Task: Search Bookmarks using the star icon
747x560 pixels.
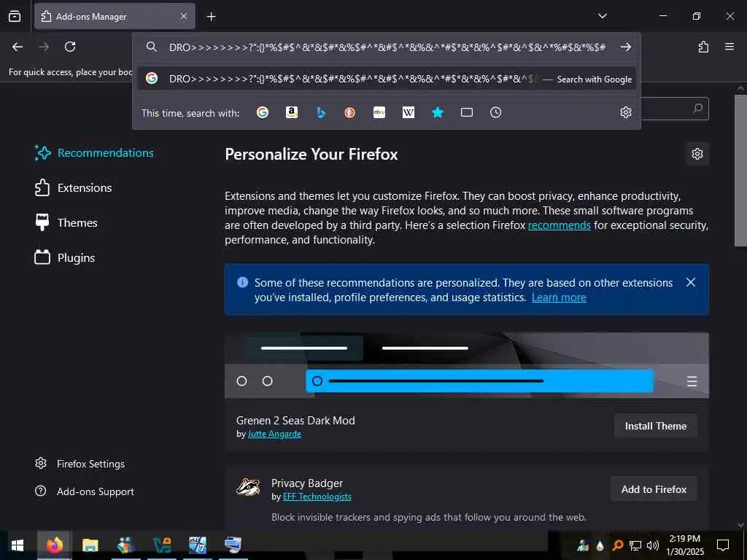Action: coord(438,112)
